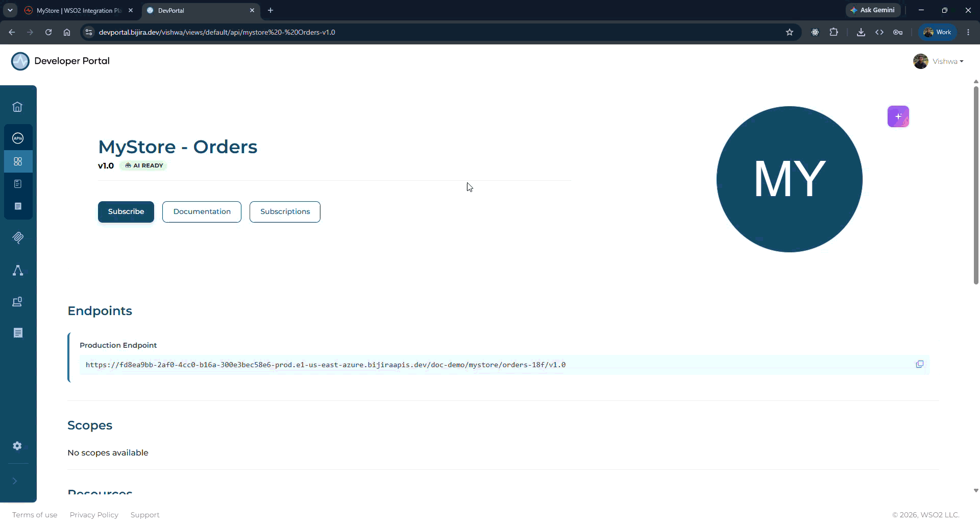
Task: Switch to MyStore WSO2 Integration tab
Action: coord(79,10)
